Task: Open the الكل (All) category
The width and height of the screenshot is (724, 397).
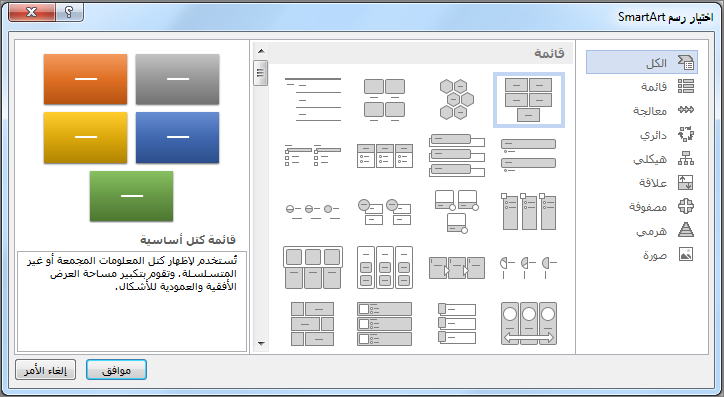Action: pos(642,62)
